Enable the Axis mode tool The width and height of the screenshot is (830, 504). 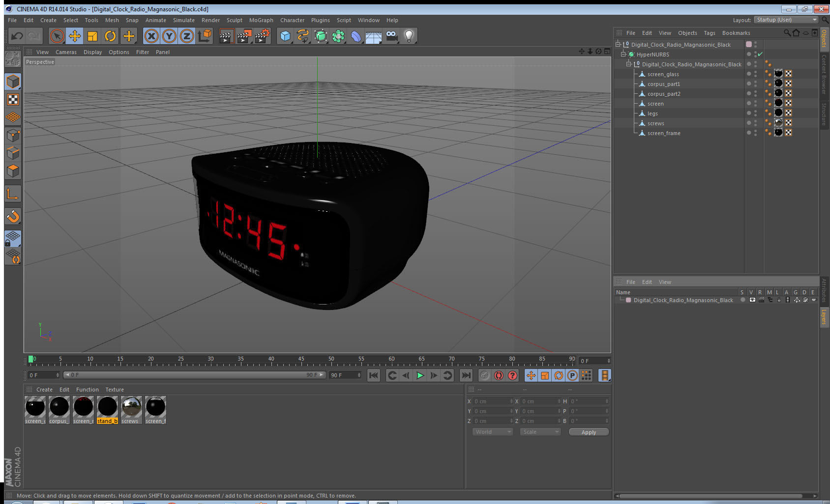(x=13, y=194)
